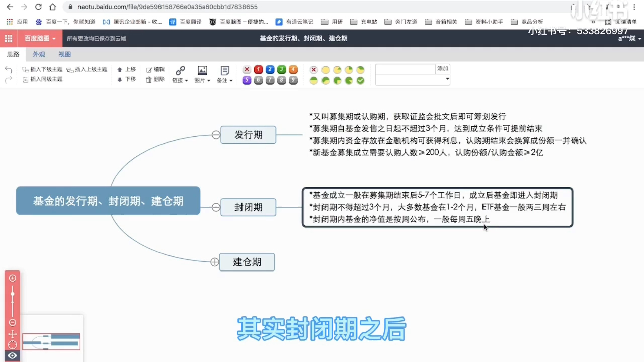
Task: Click the undo arrow icon
Action: point(8,70)
